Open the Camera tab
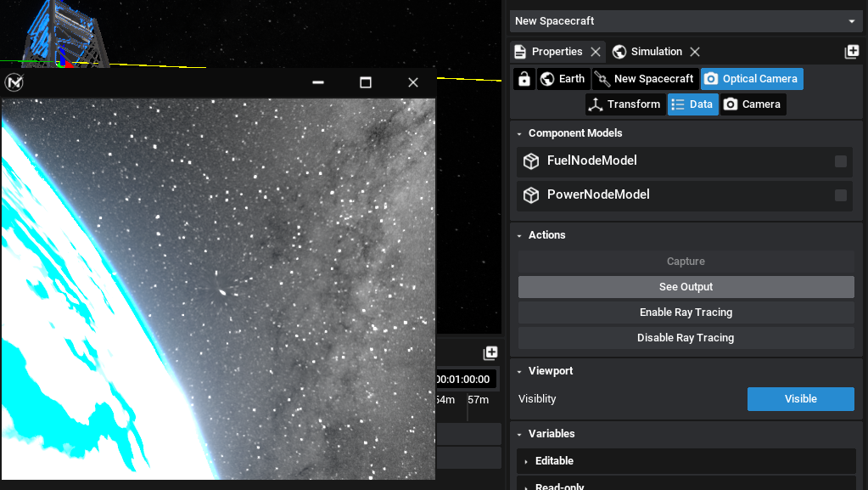 click(x=753, y=104)
